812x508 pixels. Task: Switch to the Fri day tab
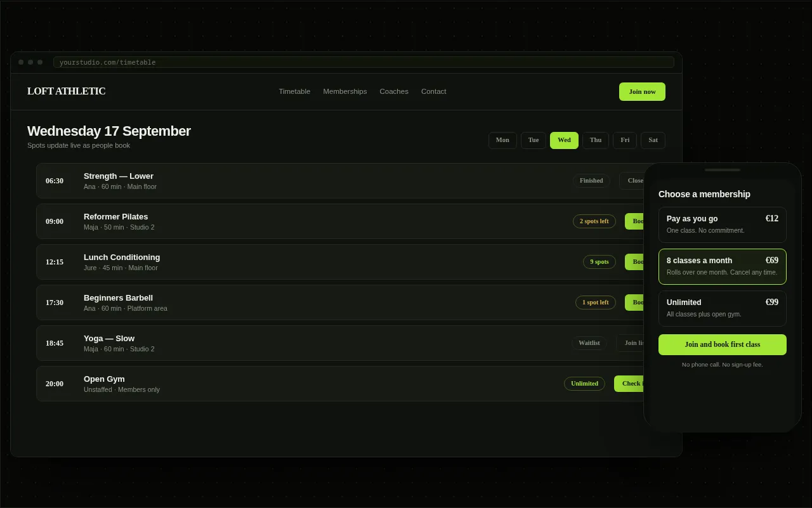coord(625,140)
